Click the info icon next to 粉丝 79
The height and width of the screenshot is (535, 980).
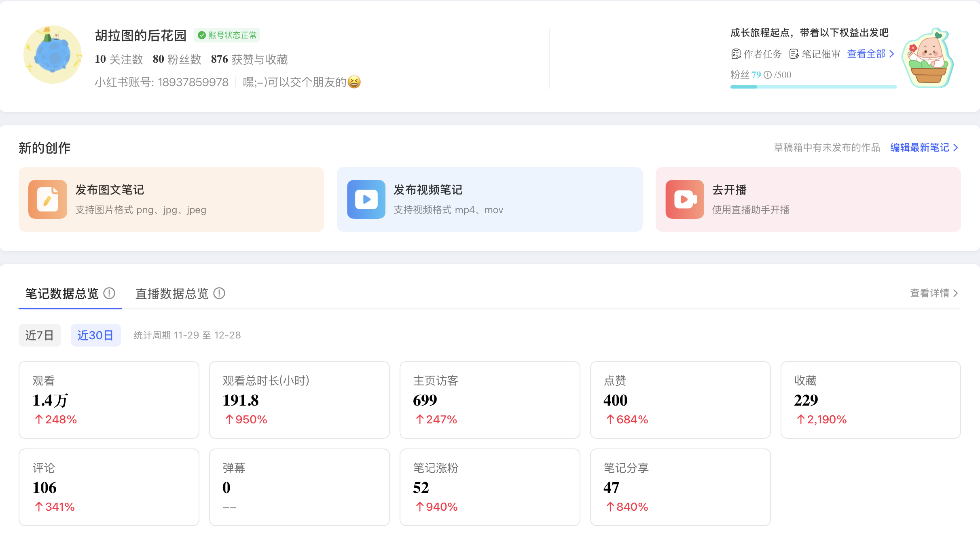click(768, 75)
